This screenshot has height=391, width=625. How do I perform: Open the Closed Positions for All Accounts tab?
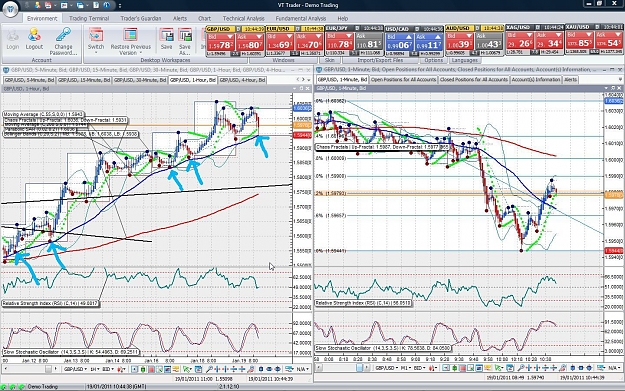point(474,80)
